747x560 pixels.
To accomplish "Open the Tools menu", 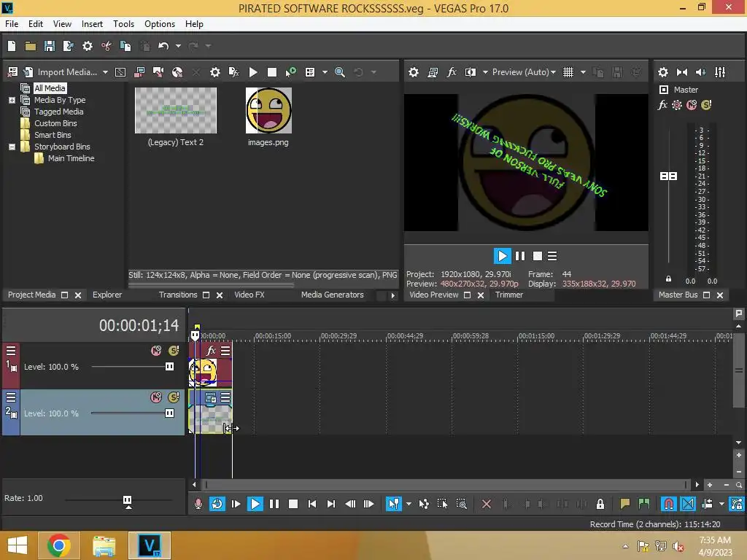I will click(123, 24).
